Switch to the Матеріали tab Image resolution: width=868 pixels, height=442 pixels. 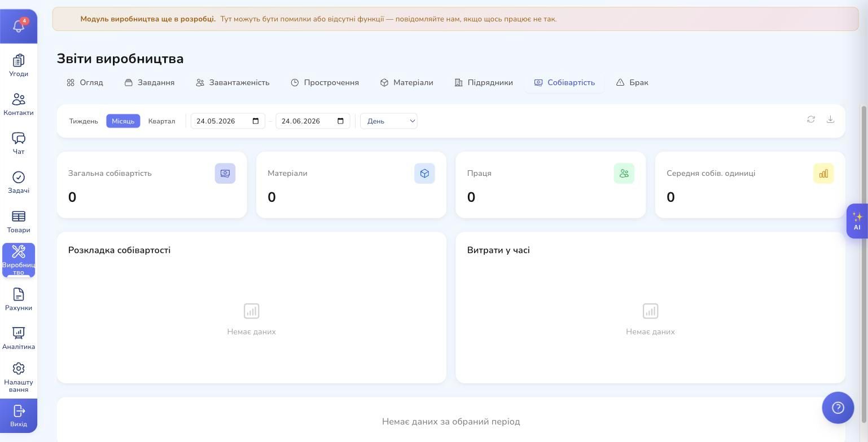coord(406,82)
